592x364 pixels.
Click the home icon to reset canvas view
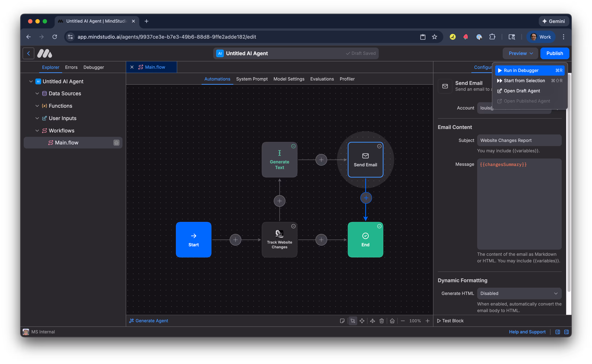point(392,321)
